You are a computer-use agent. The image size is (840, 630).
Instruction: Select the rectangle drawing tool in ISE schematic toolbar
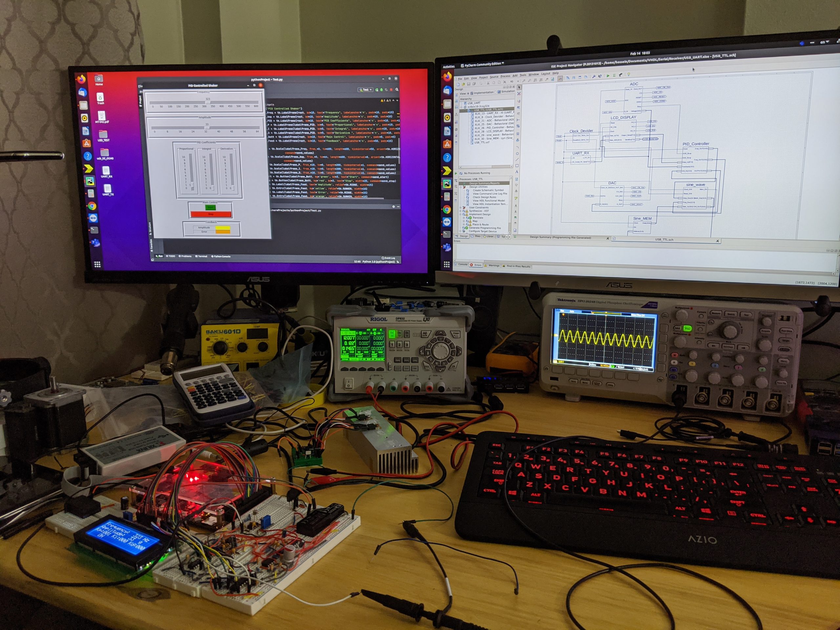pyautogui.click(x=517, y=166)
